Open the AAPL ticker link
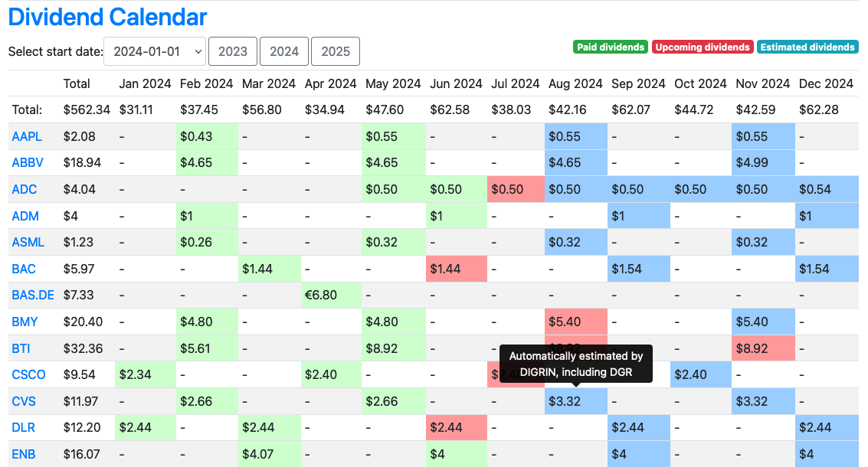 point(27,136)
